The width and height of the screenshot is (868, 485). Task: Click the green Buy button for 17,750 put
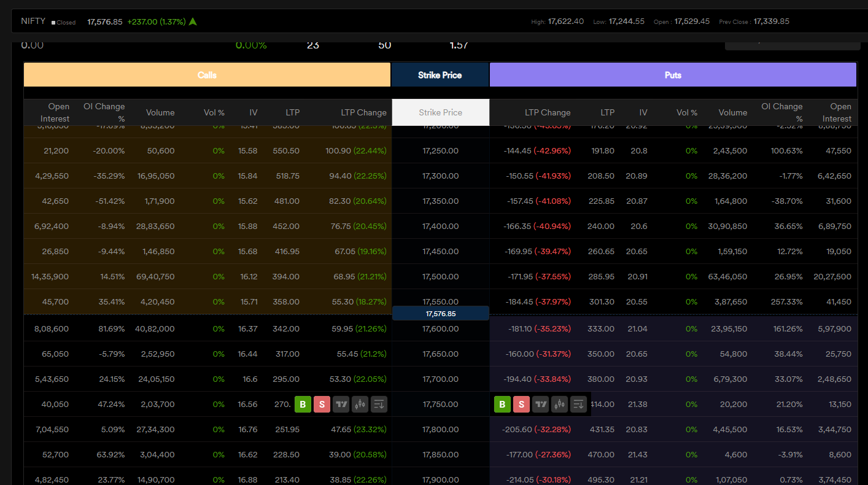[x=502, y=404]
